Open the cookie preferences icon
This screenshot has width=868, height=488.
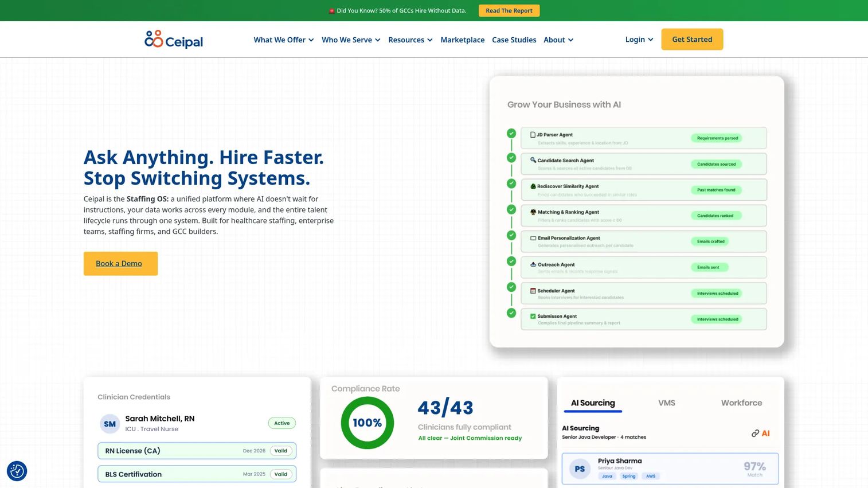click(x=17, y=471)
